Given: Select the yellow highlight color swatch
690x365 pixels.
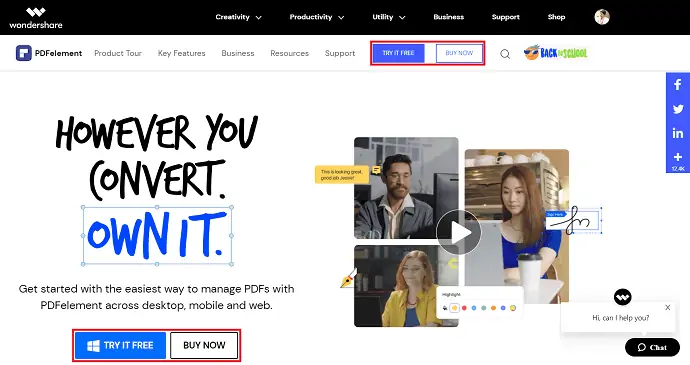Looking at the screenshot, I should coord(455,308).
